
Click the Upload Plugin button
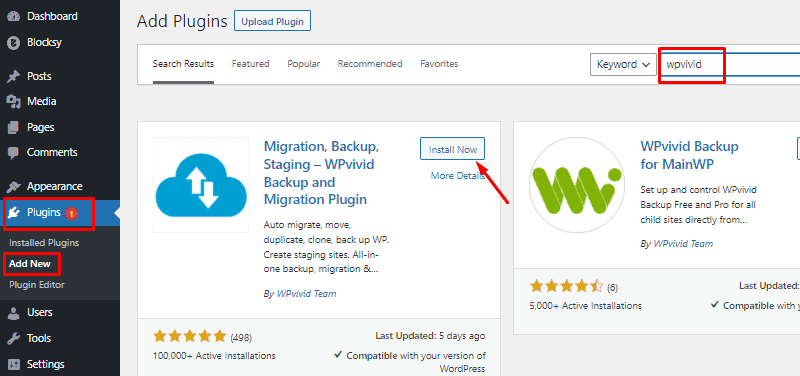[272, 21]
